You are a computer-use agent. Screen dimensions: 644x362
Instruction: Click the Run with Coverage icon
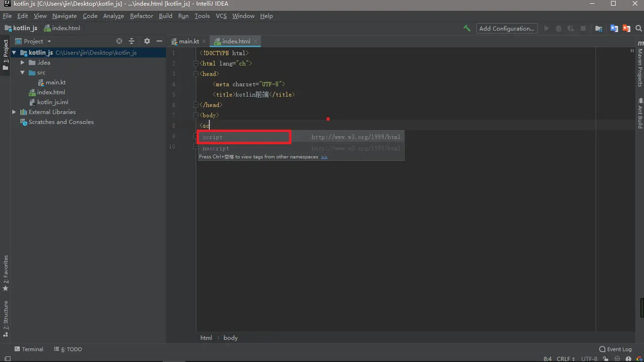[x=571, y=28]
